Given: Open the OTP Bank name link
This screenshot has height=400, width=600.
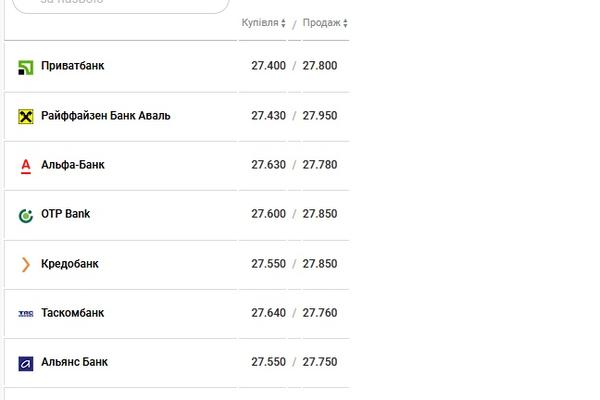Looking at the screenshot, I should 65,214.
